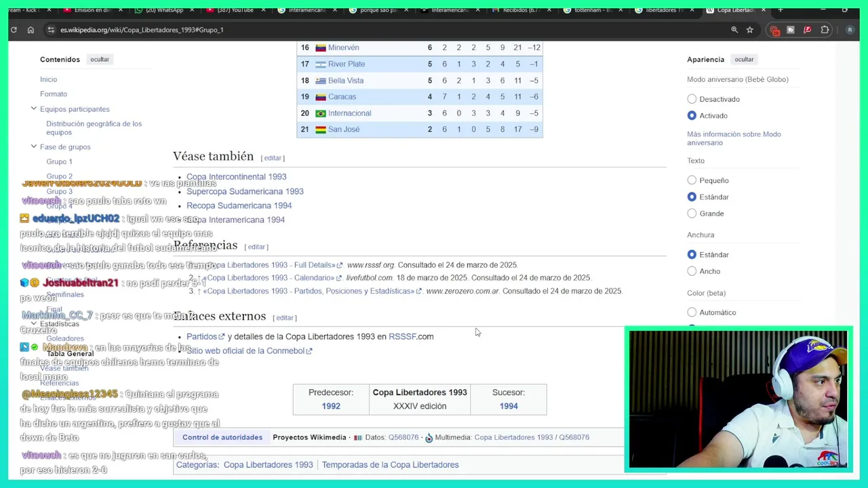
Task: Edit the Referencias section
Action: pyautogui.click(x=256, y=247)
